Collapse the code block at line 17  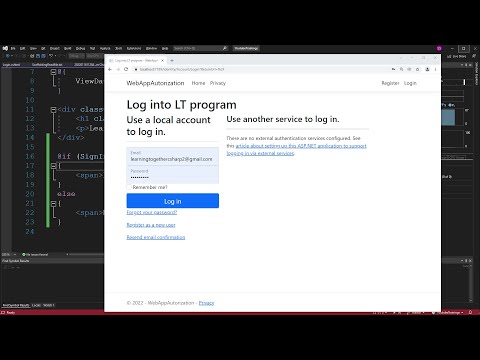click(53, 166)
